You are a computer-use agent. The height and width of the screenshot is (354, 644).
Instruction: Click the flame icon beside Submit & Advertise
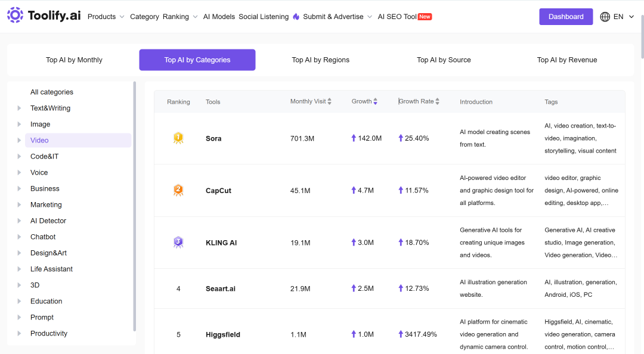pos(296,17)
